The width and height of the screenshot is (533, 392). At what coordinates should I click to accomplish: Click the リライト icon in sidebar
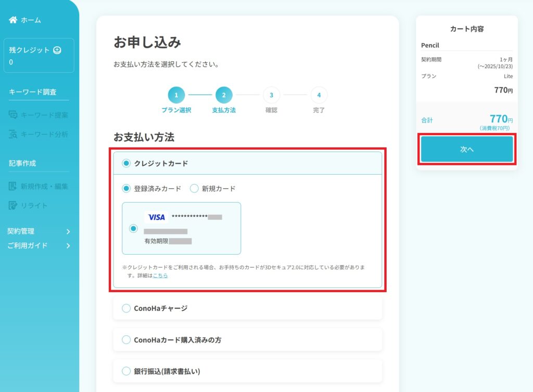point(14,205)
